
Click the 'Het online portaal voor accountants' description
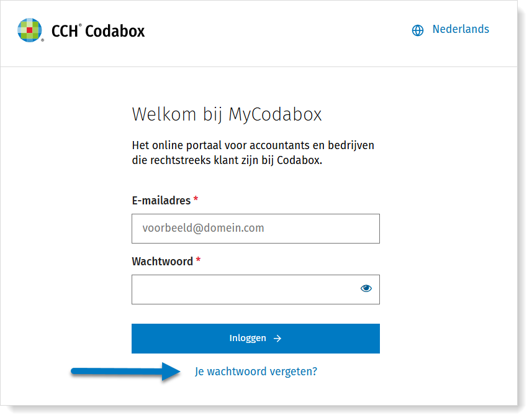[x=253, y=153]
